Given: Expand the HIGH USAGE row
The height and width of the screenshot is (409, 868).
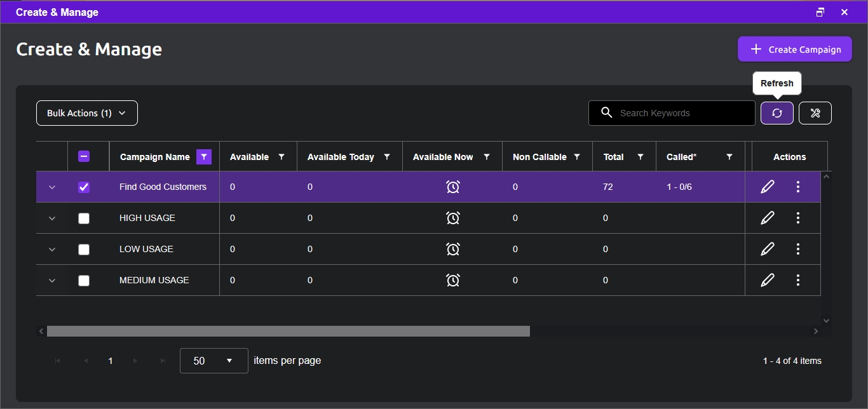Looking at the screenshot, I should point(52,218).
